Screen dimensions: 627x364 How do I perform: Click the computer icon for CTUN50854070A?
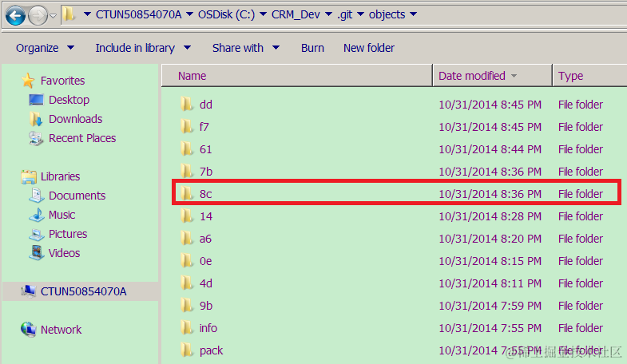(x=29, y=291)
